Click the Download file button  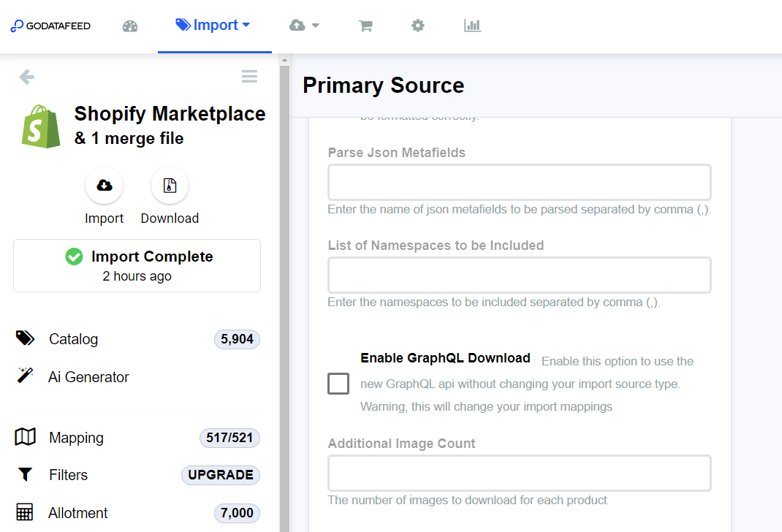click(170, 186)
